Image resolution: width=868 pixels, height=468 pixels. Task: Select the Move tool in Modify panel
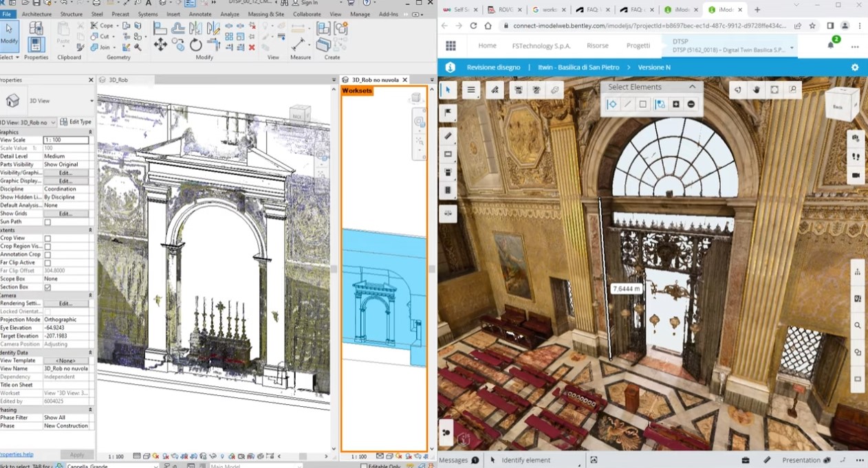[x=160, y=45]
